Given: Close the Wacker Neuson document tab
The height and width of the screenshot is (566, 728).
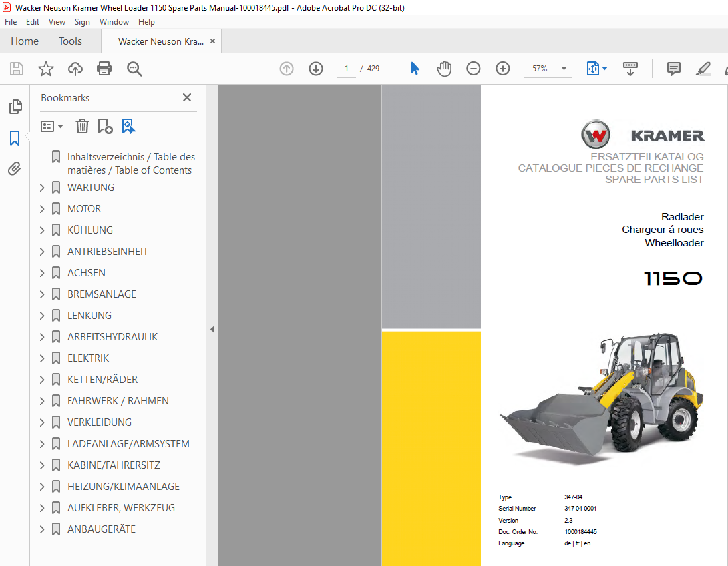Looking at the screenshot, I should click(212, 41).
